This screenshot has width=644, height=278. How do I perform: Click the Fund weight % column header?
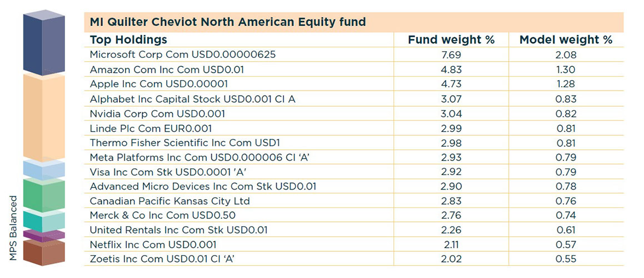coord(451,39)
